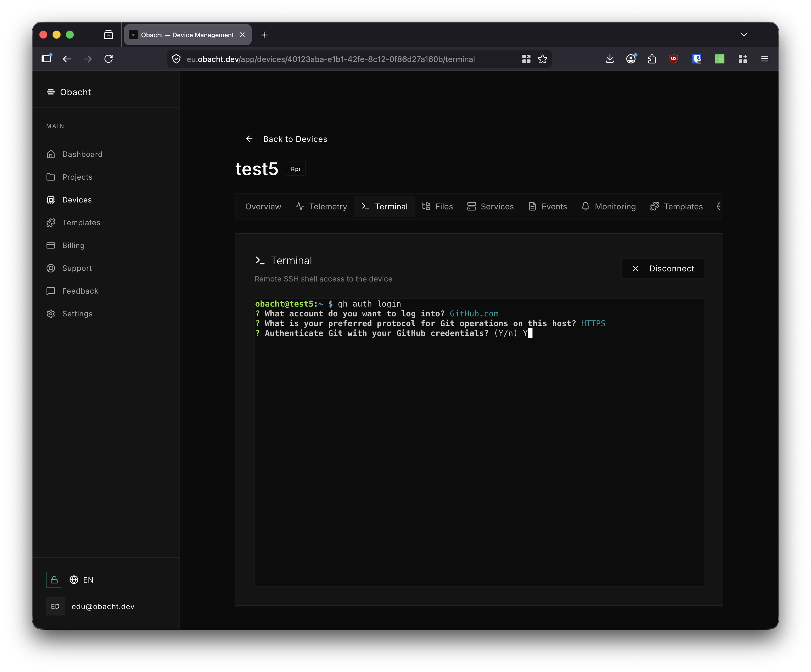Click the browser back arrow
Viewport: 811px width, 672px height.
coord(67,59)
